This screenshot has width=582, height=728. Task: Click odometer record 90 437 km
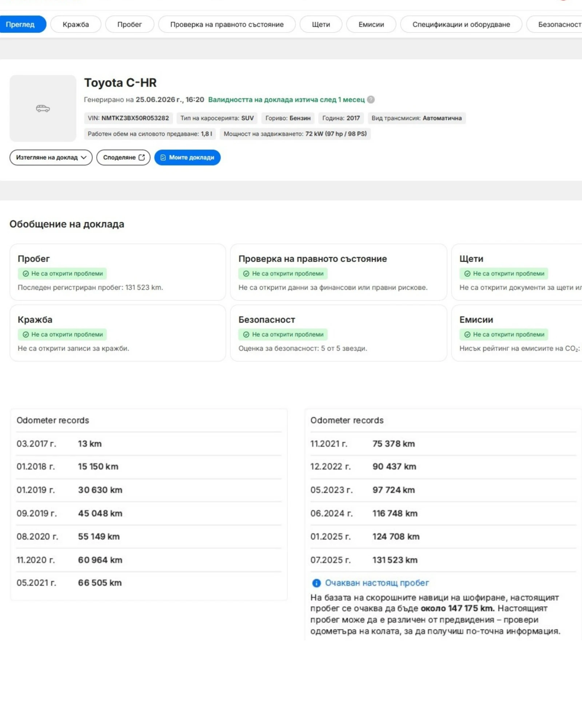(x=443, y=467)
